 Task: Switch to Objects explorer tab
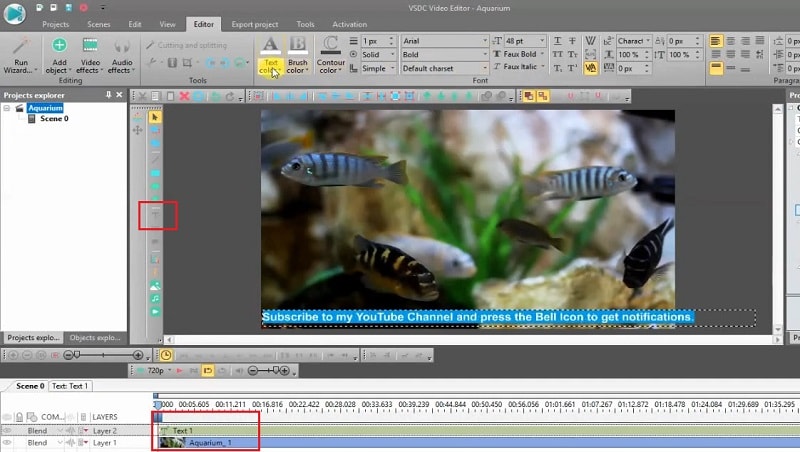click(95, 338)
